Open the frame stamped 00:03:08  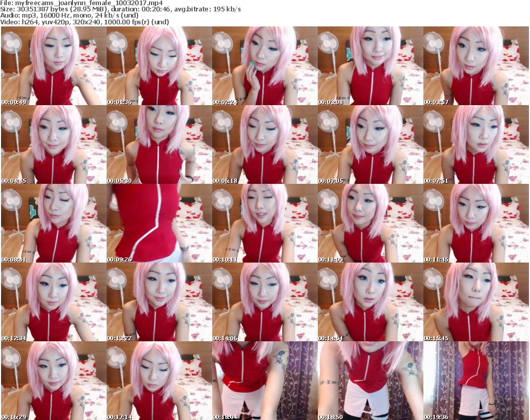(x=371, y=66)
